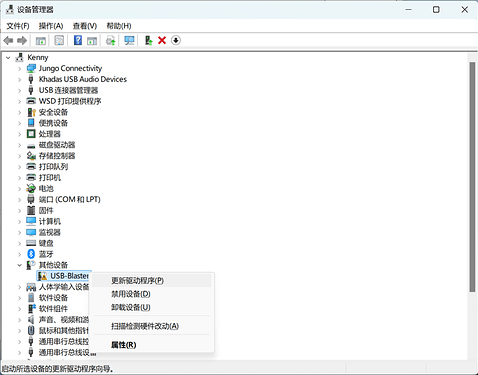This screenshot has width=478, height=375.
Task: Expand the Jungo Connectivity node
Action: click(x=19, y=69)
